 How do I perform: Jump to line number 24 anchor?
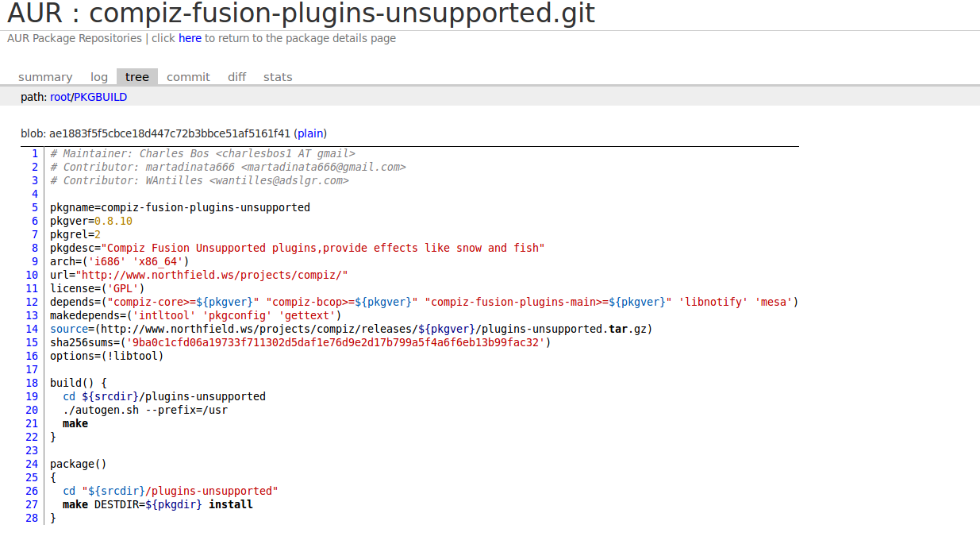point(32,464)
